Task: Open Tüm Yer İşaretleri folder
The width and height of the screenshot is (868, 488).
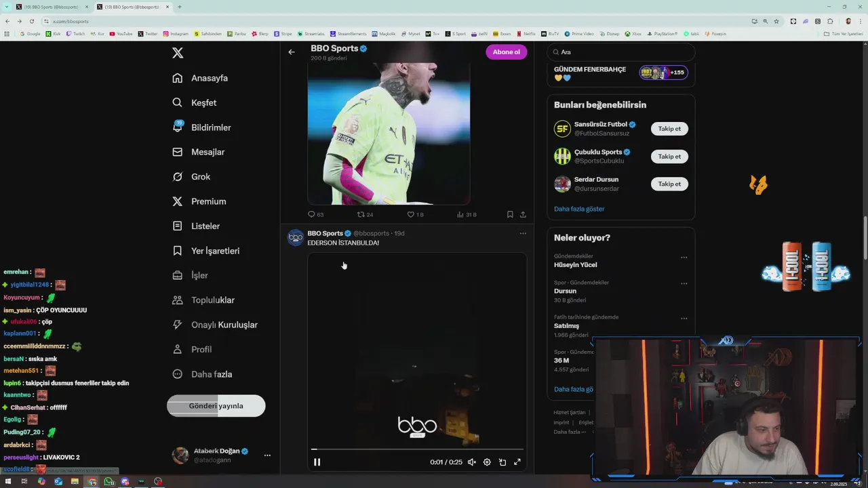Action: click(844, 33)
